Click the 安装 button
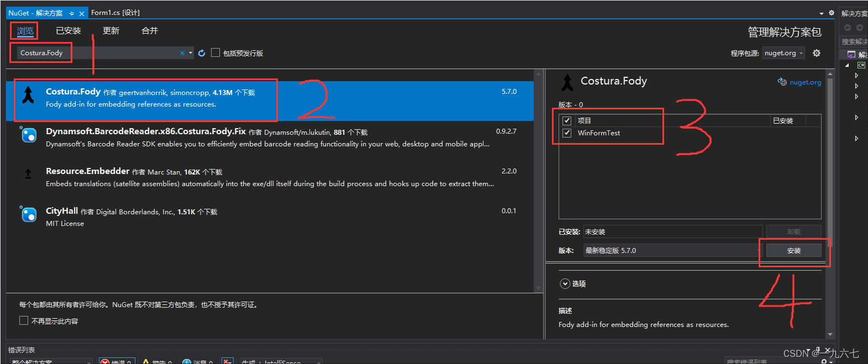The height and width of the screenshot is (364, 868). (794, 251)
